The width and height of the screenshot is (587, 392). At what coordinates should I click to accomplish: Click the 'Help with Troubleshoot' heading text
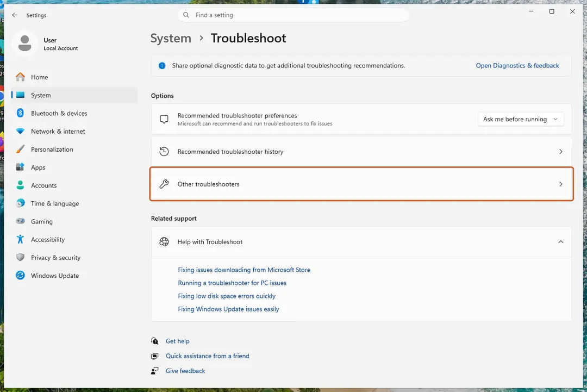[210, 242]
